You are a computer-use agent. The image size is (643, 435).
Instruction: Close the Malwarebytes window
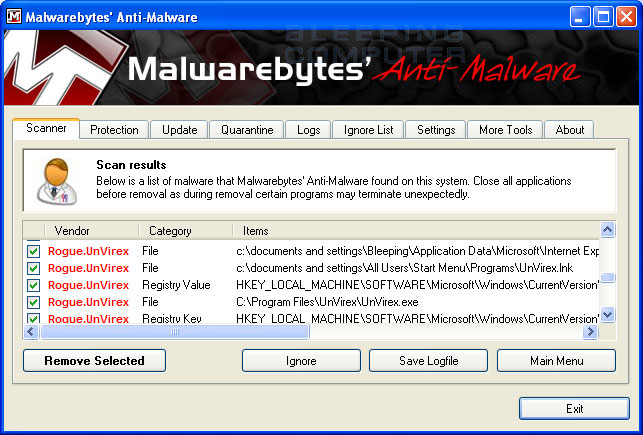coord(627,17)
